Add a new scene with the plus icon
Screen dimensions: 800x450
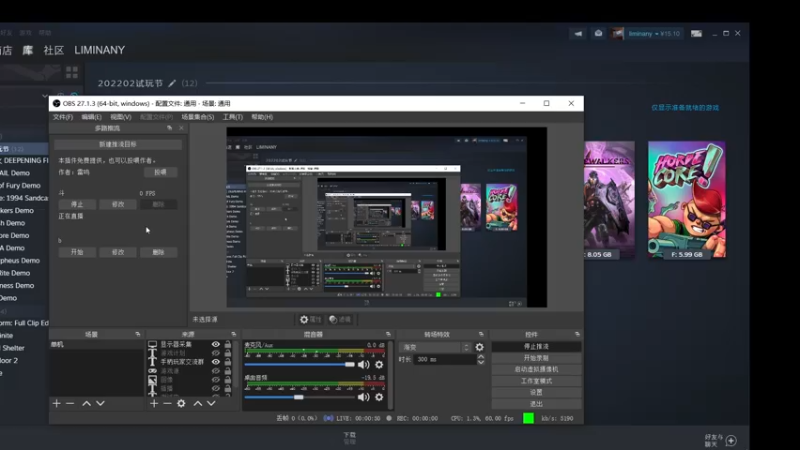pos(57,404)
